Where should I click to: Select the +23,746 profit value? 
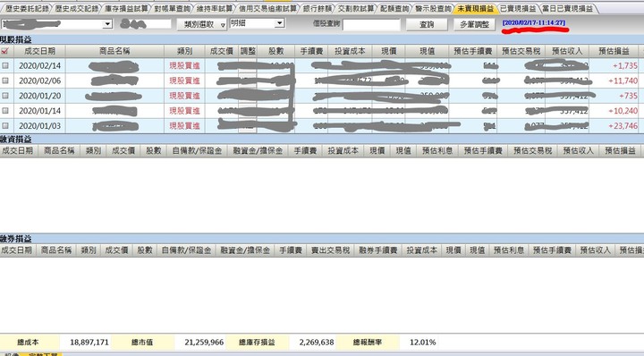pos(623,125)
